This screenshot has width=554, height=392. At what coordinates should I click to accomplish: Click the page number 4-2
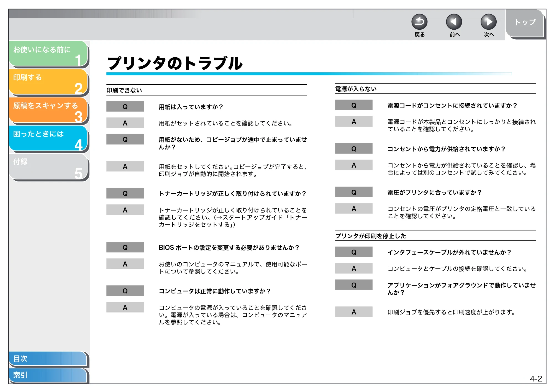pyautogui.click(x=536, y=379)
